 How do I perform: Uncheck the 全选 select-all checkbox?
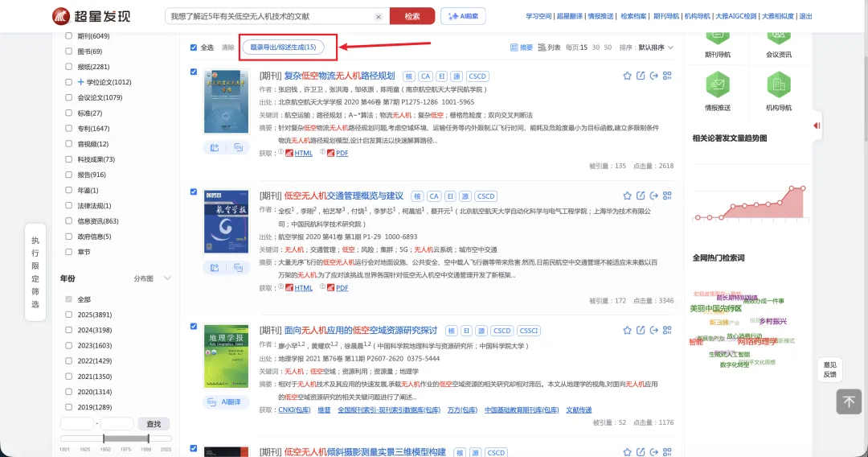pos(194,47)
